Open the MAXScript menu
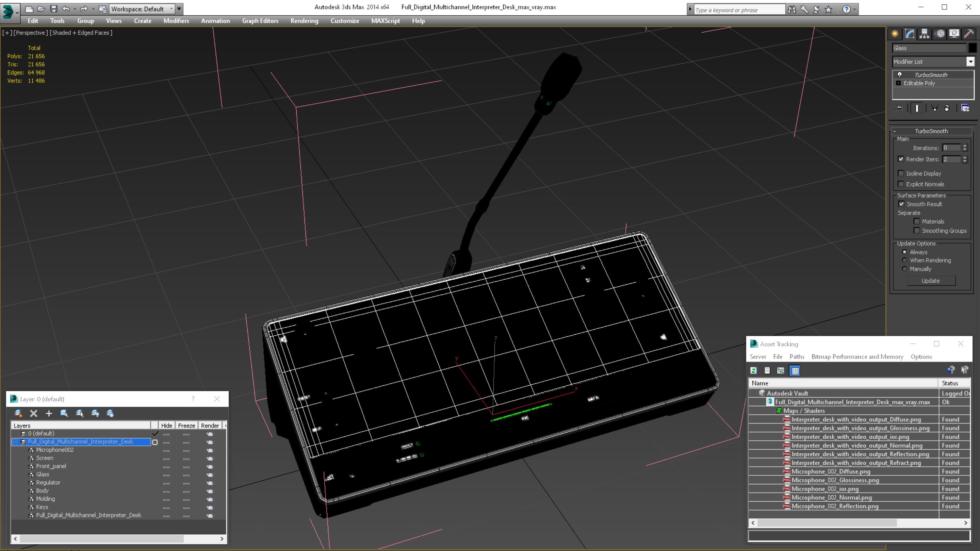This screenshot has height=551, width=980. pyautogui.click(x=386, y=21)
